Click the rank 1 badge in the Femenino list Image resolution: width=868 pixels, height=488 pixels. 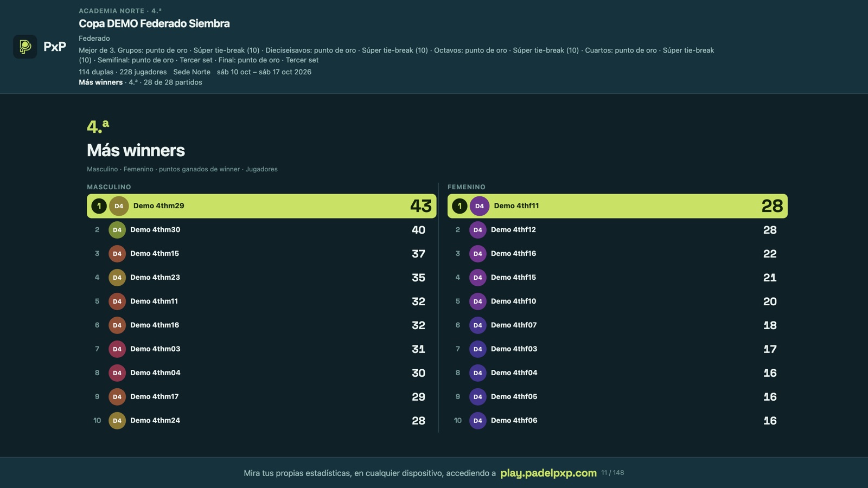pos(459,206)
